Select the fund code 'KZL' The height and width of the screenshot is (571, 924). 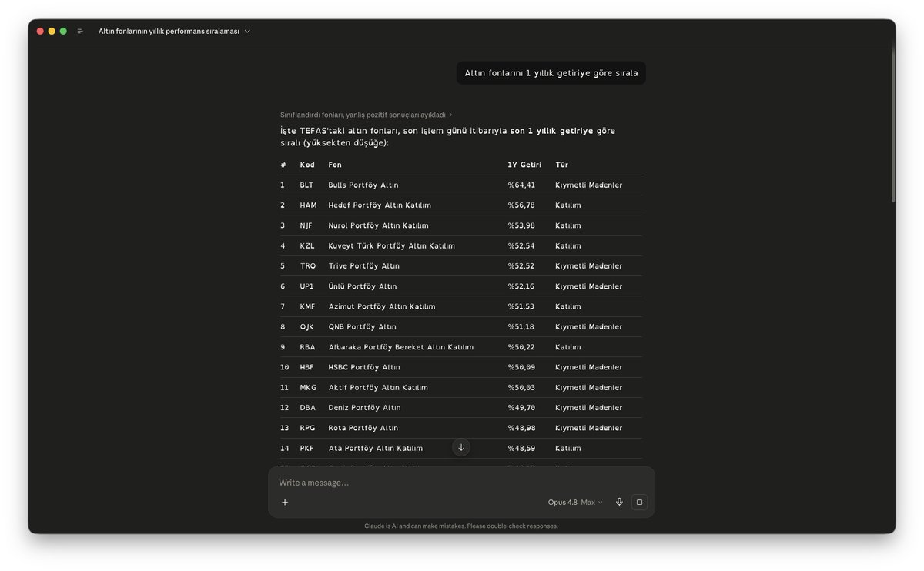pyautogui.click(x=307, y=246)
